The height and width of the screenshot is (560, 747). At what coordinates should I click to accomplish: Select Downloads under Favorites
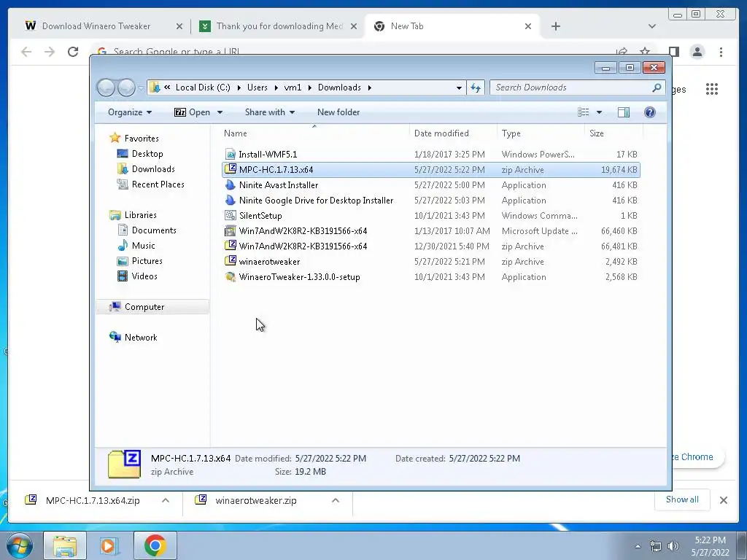tap(153, 169)
